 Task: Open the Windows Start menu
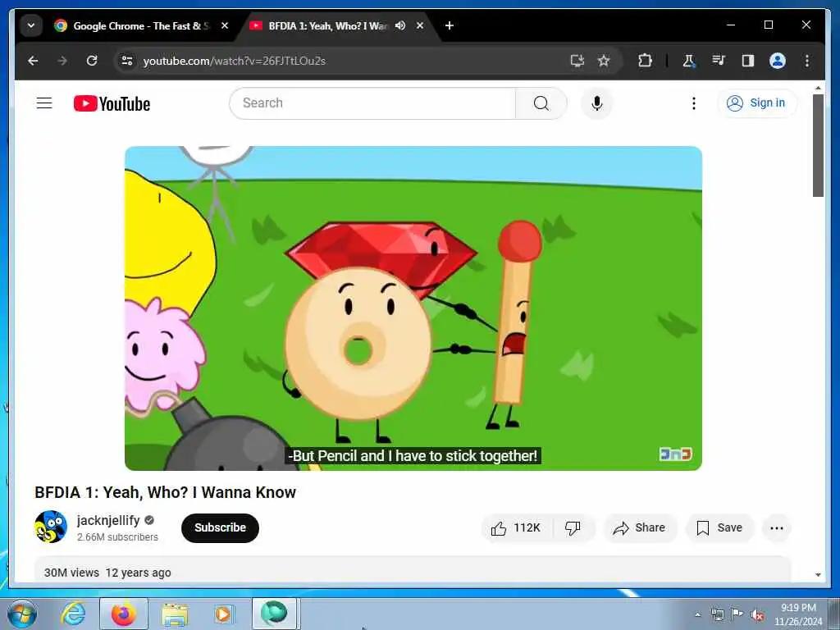point(22,614)
